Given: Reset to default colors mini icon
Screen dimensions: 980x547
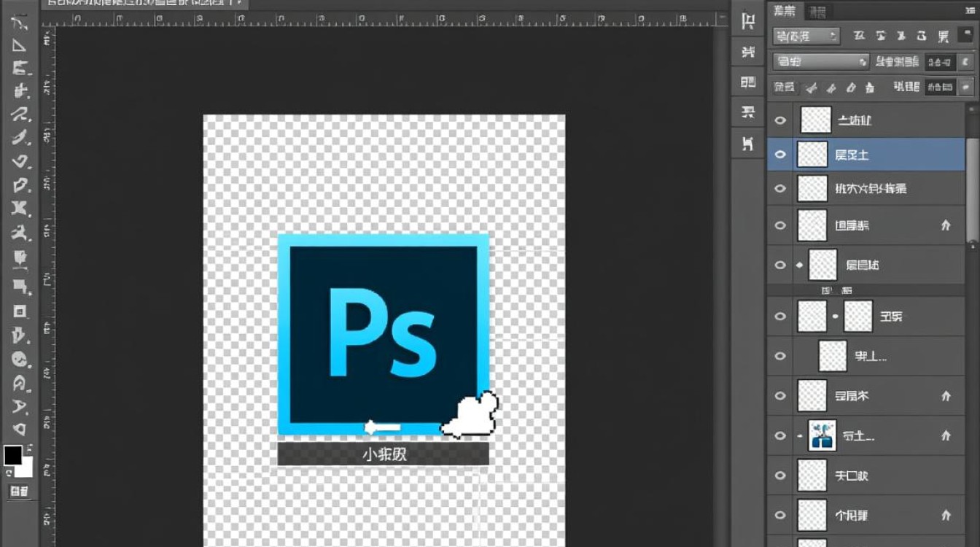Looking at the screenshot, I should click(x=8, y=473).
